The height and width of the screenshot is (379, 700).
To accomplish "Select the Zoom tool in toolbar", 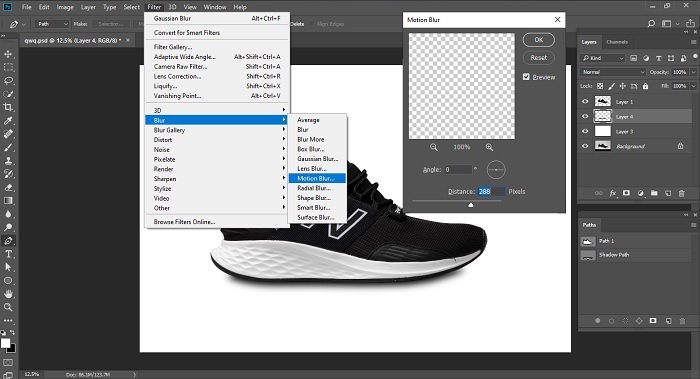I will pos(8,308).
